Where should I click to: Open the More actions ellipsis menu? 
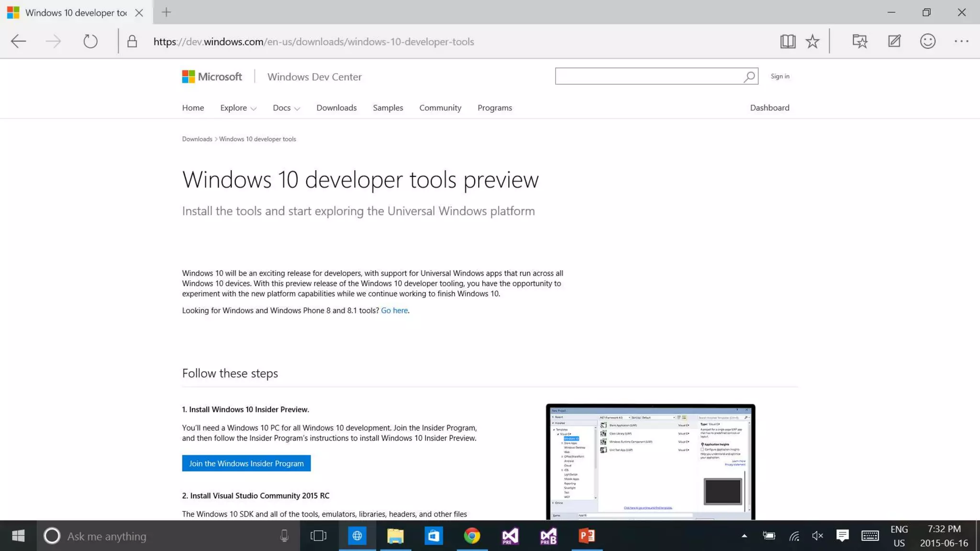961,41
